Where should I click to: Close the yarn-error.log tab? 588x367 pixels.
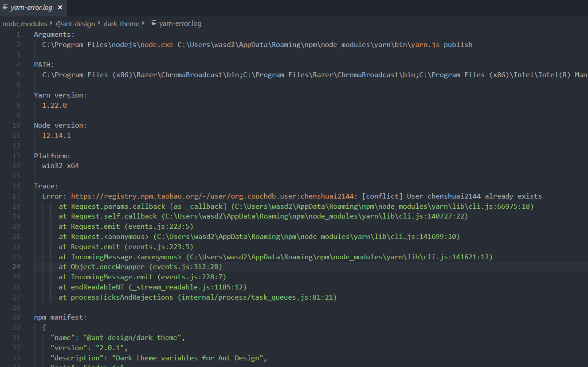[x=60, y=8]
